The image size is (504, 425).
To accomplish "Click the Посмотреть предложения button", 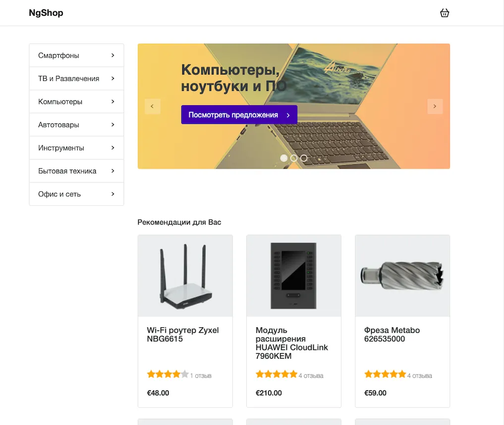I will tap(239, 115).
